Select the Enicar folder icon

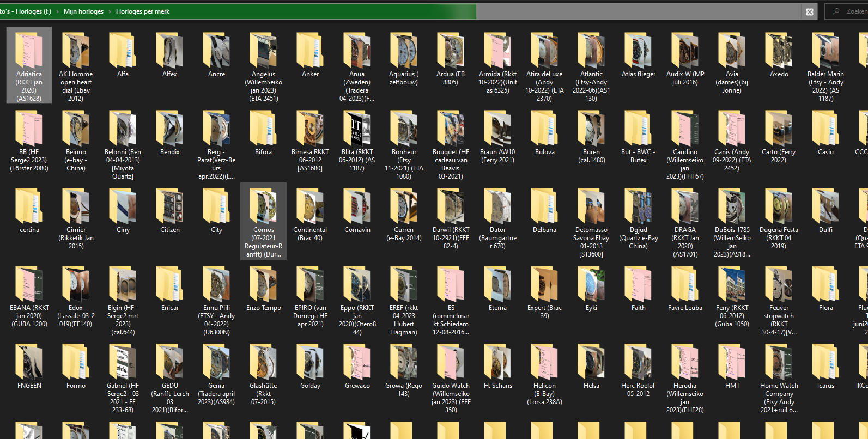[x=169, y=284]
